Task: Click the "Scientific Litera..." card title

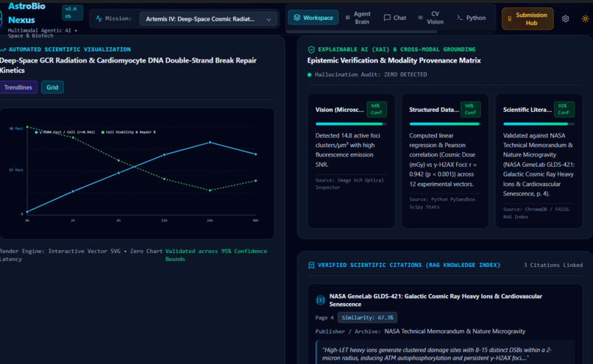Action: pos(528,110)
